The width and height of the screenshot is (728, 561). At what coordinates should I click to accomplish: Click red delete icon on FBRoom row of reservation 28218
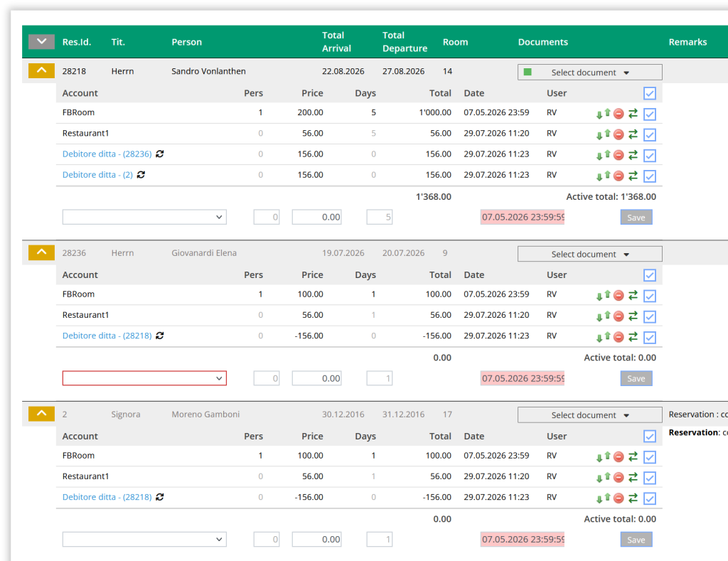point(619,113)
